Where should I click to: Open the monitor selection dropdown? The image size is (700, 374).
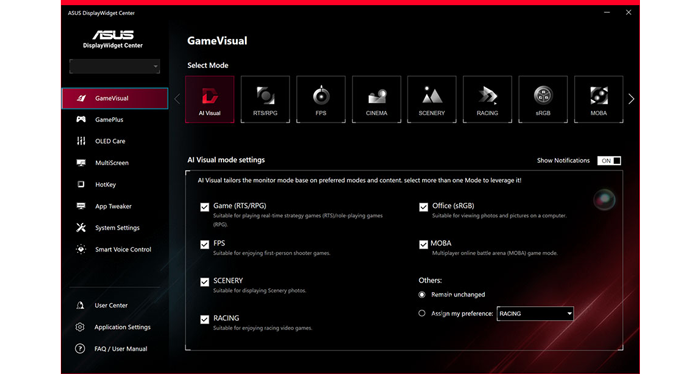point(115,66)
